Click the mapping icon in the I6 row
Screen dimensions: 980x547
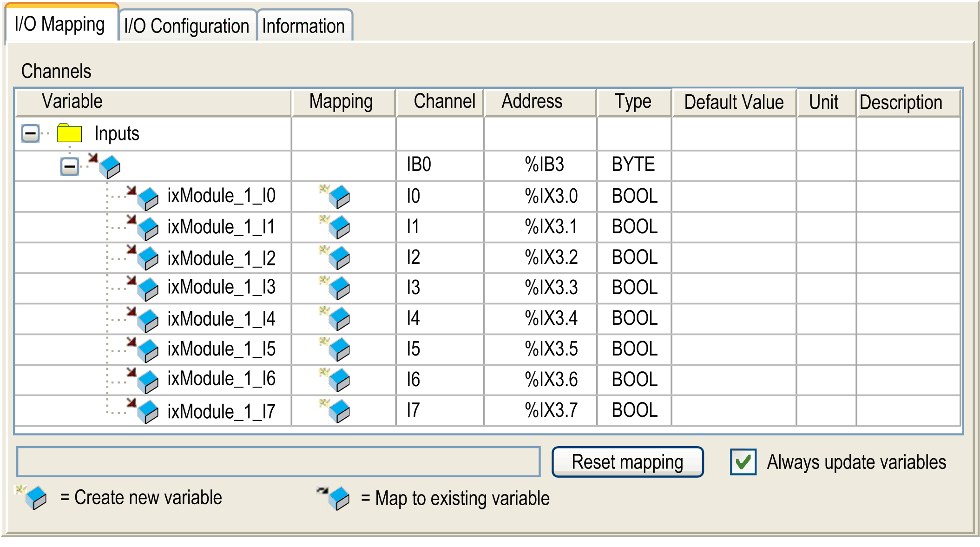tap(335, 380)
